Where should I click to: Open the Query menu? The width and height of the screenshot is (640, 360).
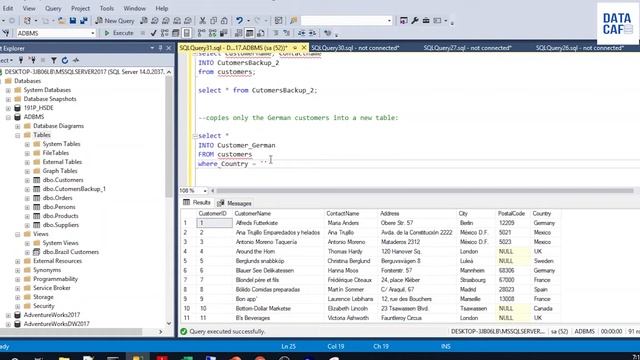pyautogui.click(x=53, y=8)
